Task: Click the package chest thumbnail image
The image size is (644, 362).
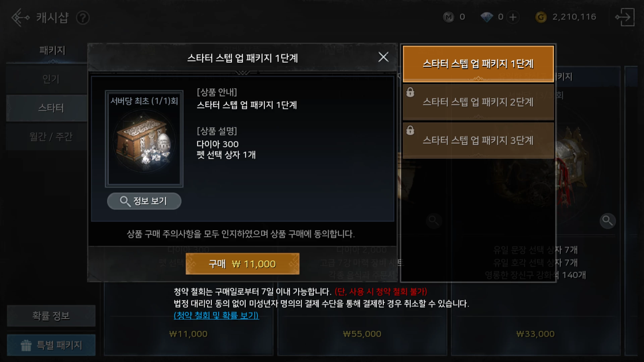Action: [144, 138]
